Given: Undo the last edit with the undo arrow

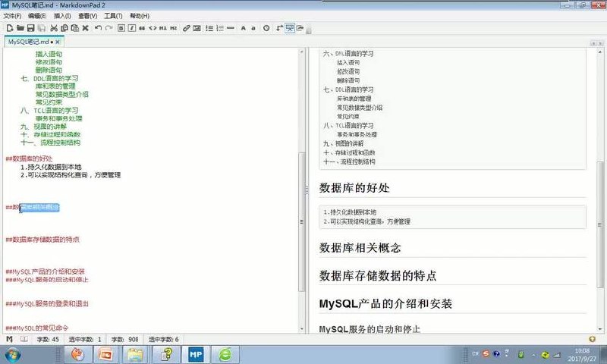Looking at the screenshot, I should pos(99,28).
